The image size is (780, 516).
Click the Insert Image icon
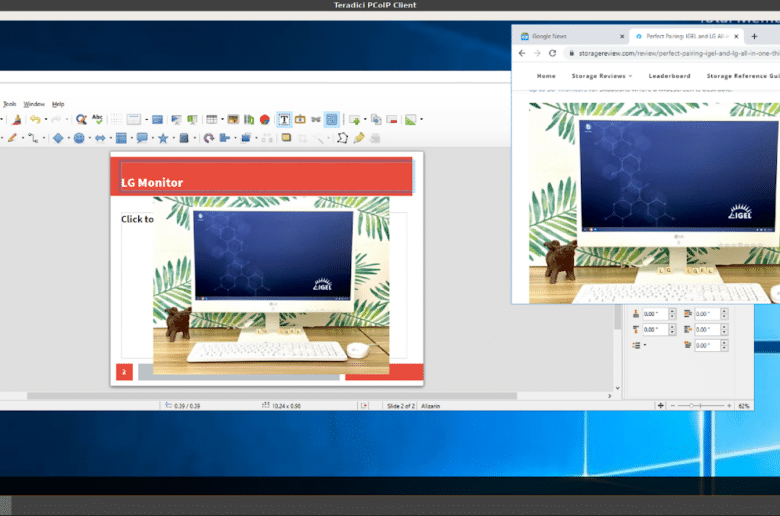[233, 119]
